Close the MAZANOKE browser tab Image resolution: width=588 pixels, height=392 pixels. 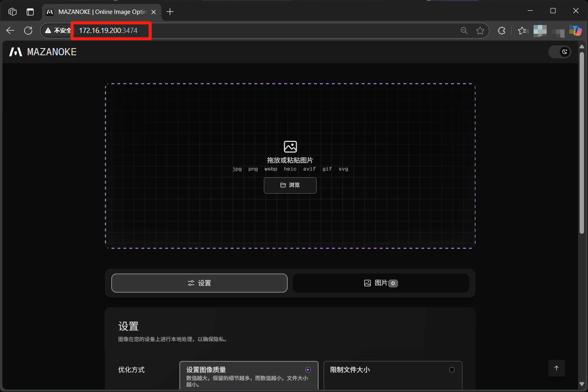(x=154, y=12)
